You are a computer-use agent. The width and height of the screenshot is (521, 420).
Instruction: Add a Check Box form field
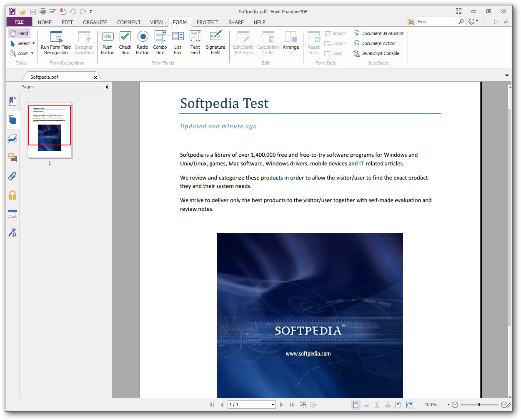[125, 43]
